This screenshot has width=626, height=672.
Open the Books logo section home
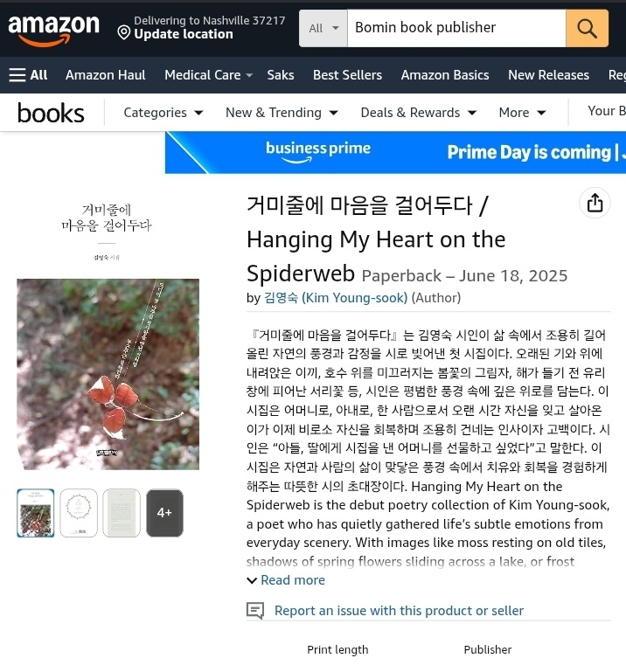[51, 113]
